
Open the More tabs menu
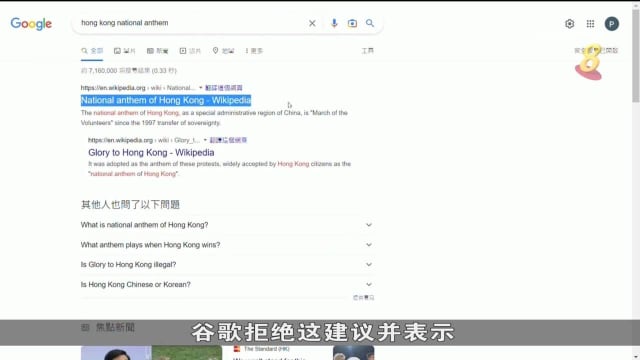tap(254, 51)
